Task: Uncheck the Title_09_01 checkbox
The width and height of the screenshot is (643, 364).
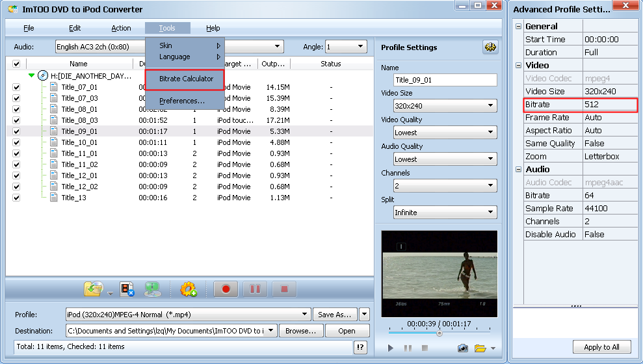Action: click(x=16, y=131)
